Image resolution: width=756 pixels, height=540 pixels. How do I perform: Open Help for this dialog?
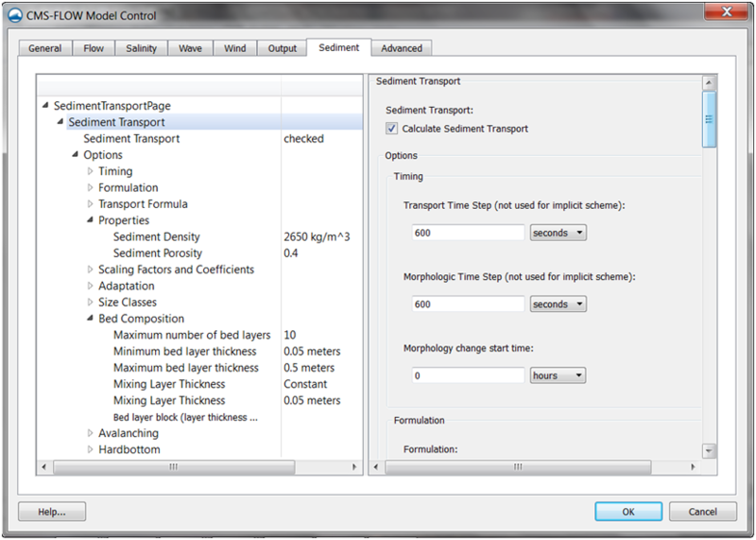(52, 512)
